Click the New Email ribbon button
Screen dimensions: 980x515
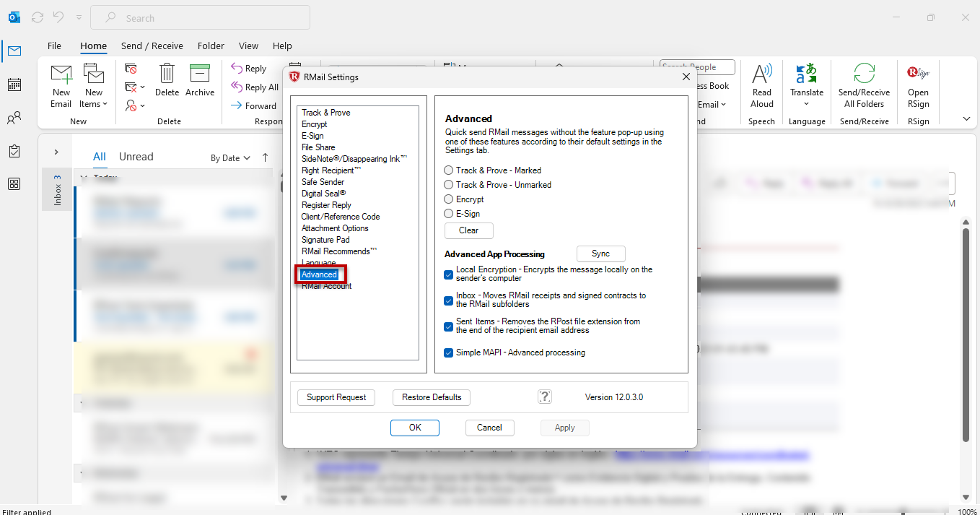61,87
